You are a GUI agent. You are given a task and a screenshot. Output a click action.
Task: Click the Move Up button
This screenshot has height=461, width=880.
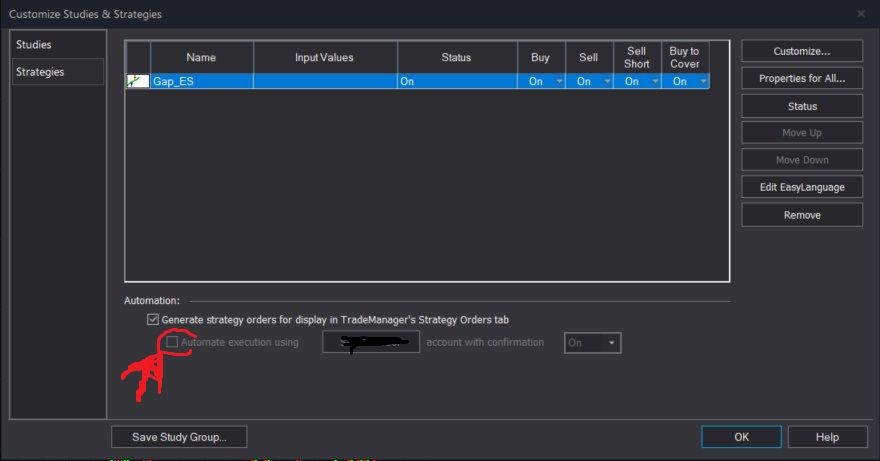(801, 133)
